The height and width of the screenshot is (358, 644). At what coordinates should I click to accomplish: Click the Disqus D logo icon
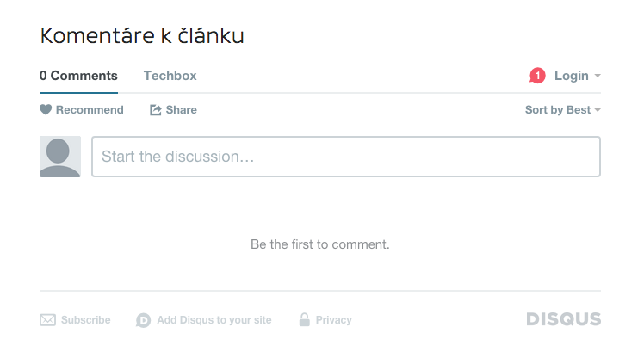click(143, 320)
